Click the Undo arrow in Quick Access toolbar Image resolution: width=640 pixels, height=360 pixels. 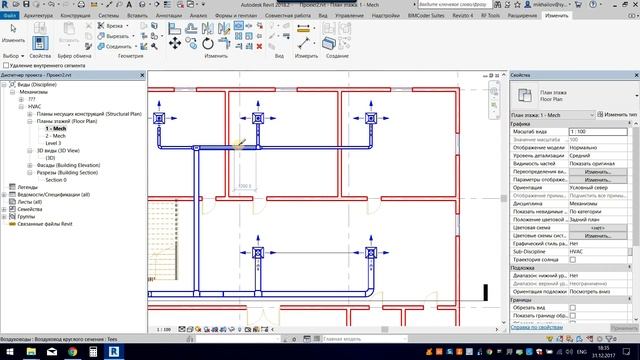51,4
